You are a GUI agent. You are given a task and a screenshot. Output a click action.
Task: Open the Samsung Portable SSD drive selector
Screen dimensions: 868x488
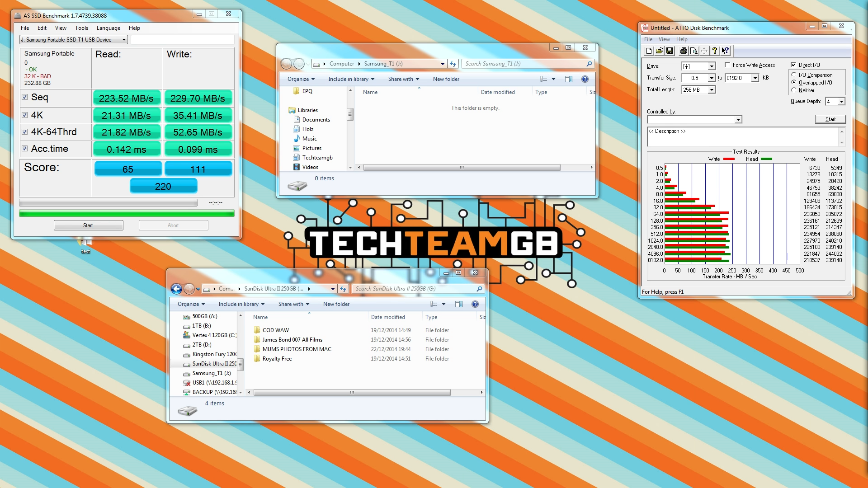(123, 40)
